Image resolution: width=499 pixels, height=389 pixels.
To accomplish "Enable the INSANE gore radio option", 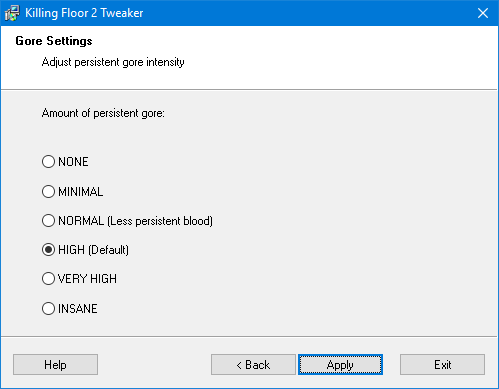I will click(x=48, y=308).
